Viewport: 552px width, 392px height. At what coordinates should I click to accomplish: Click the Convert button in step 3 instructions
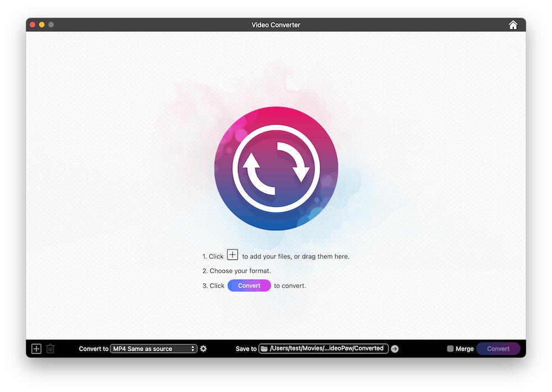click(x=249, y=285)
